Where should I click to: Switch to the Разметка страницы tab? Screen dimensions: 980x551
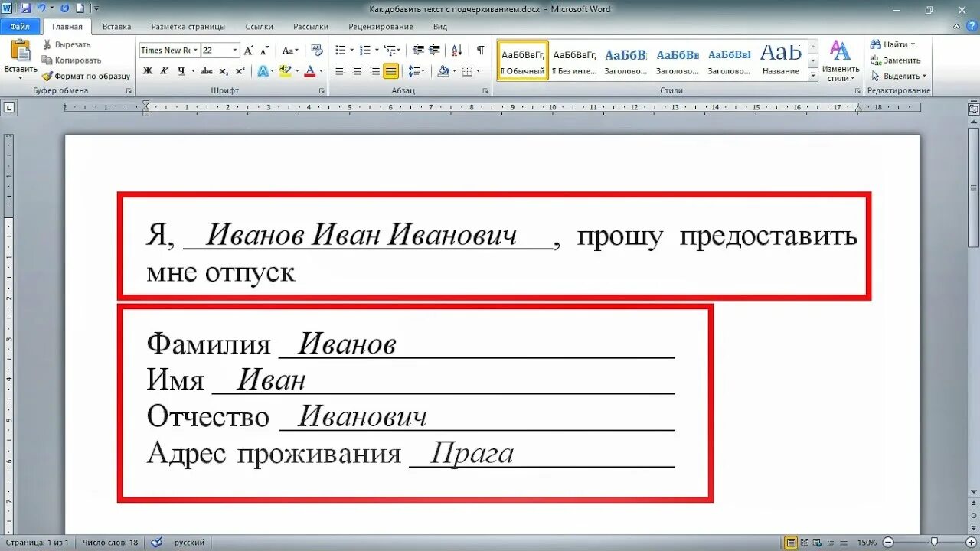(188, 26)
